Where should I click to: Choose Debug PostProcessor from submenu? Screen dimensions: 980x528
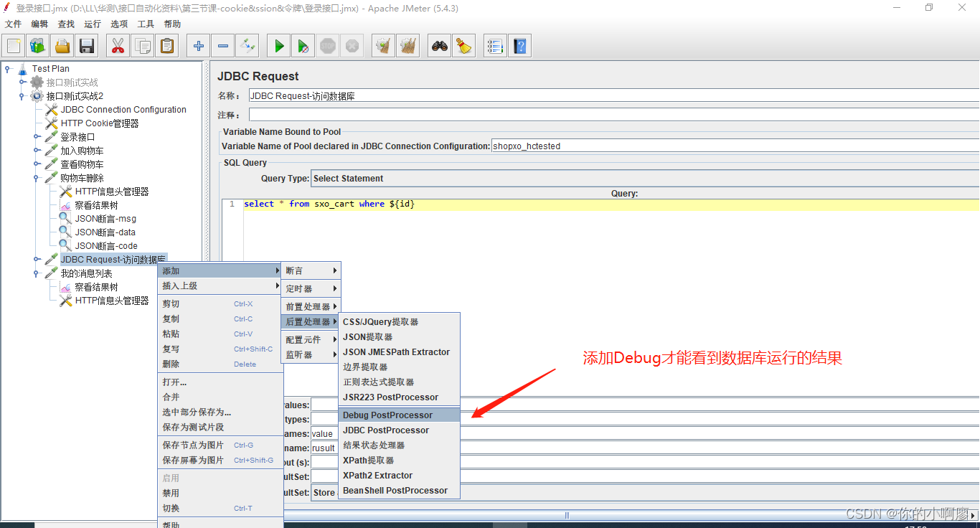(x=399, y=415)
